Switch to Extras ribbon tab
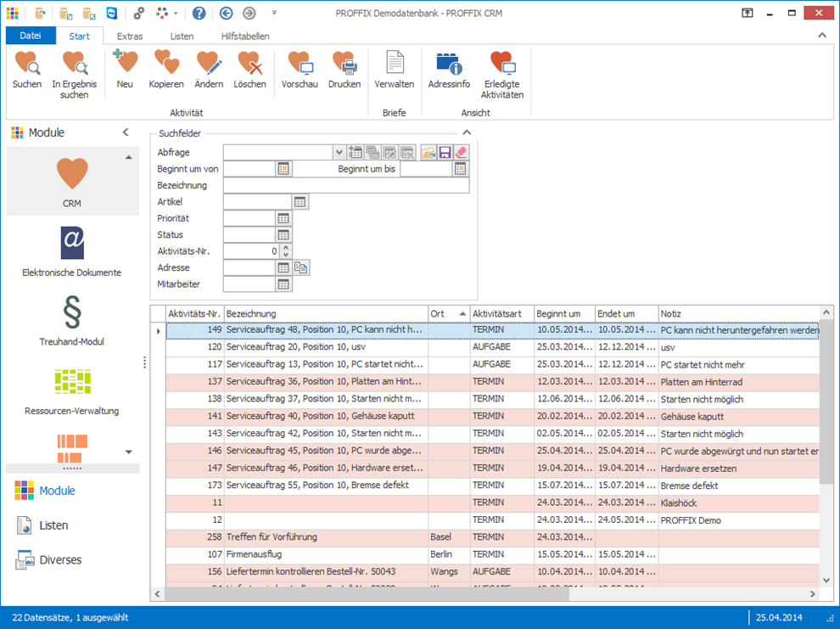Screen dimensions: 840x629 click(x=130, y=36)
